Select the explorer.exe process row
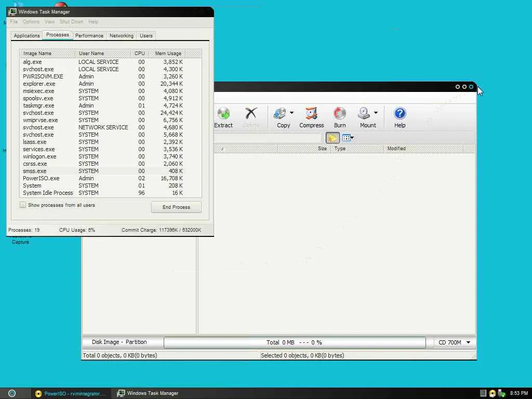Viewport: 532px width, 399px height. click(x=103, y=84)
